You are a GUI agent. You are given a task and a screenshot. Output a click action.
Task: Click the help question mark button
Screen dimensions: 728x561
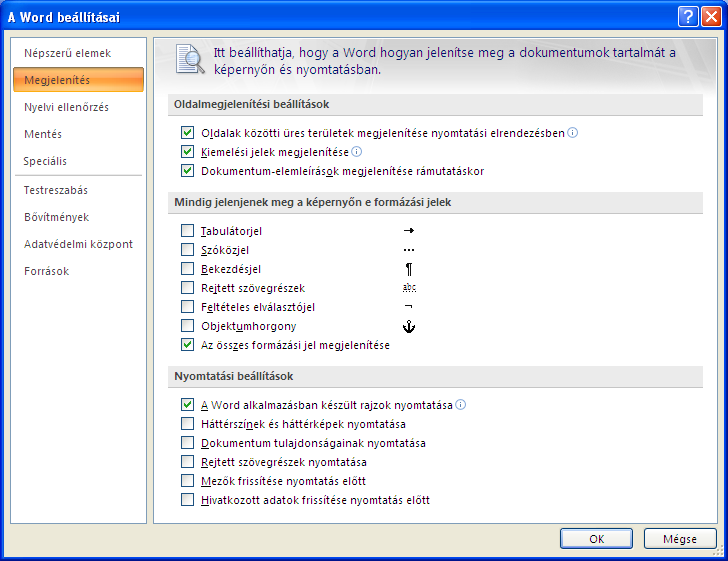point(688,17)
